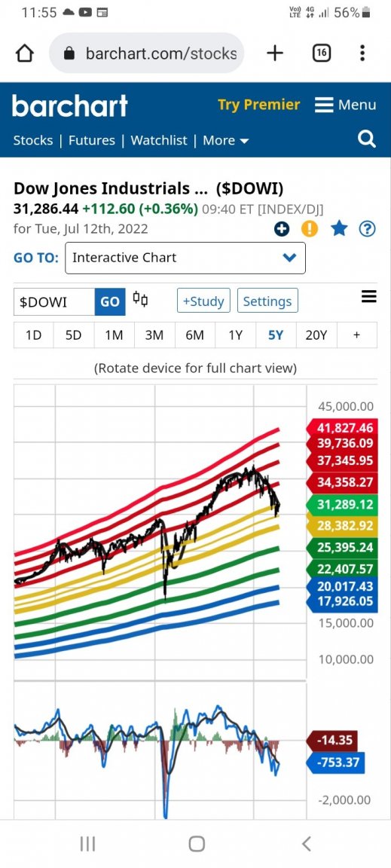Open a new browser tab with plus icon
The width and height of the screenshot is (391, 868).
coord(275,53)
